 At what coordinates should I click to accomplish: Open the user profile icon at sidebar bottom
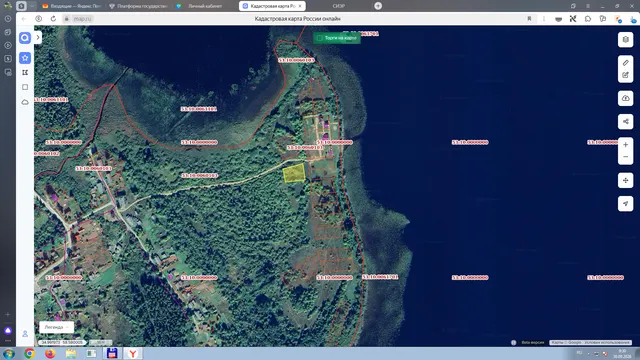(25, 334)
